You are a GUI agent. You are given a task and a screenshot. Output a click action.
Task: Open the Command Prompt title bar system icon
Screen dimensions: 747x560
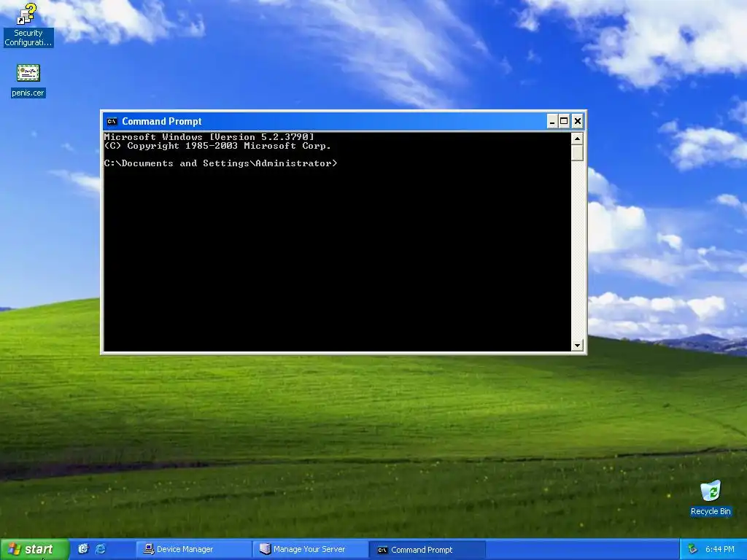112,122
